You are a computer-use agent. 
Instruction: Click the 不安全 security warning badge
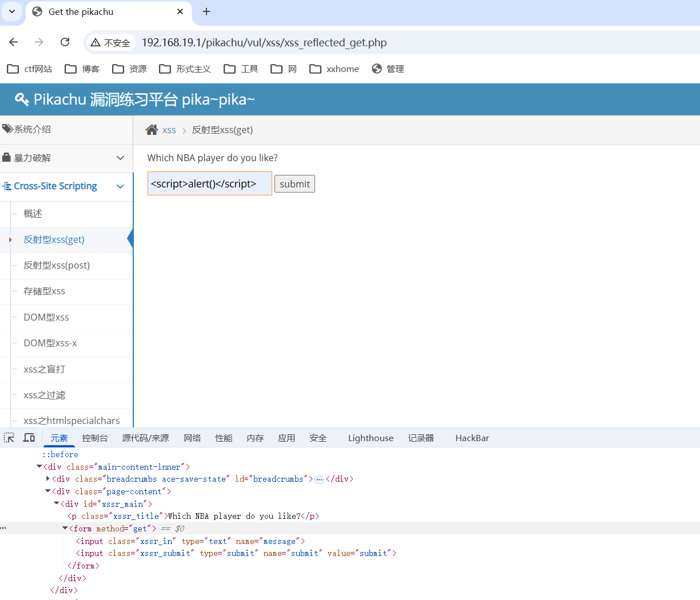110,43
